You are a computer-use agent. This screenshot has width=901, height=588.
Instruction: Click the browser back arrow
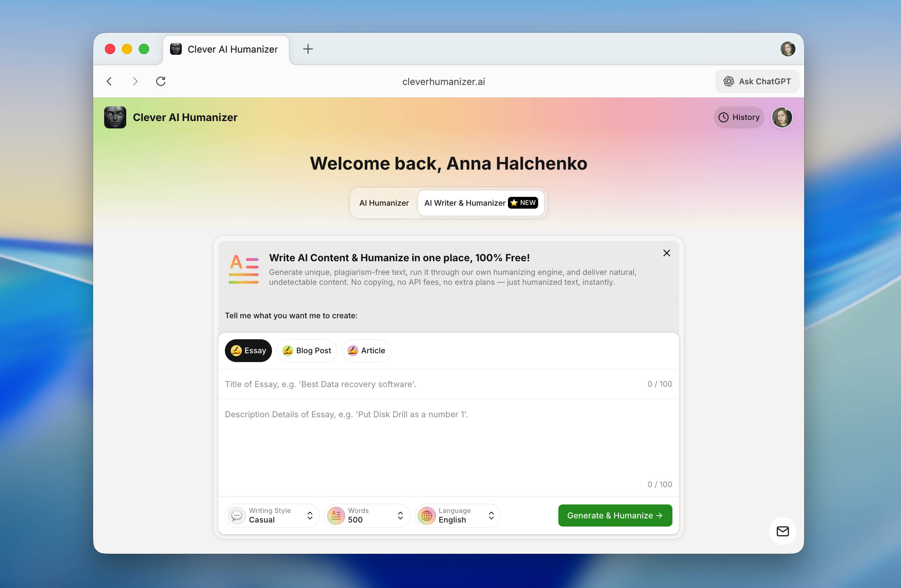click(x=109, y=81)
